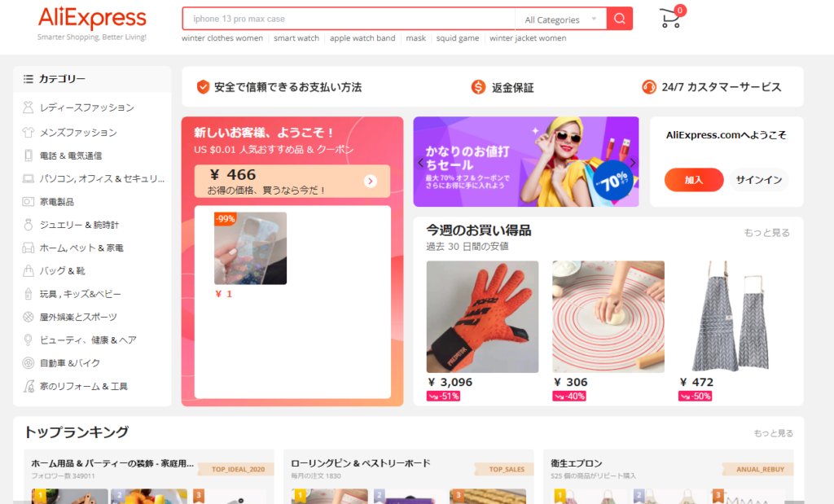The image size is (834, 504).
Task: Click the 24/7 customer service headset icon
Action: [x=649, y=86]
